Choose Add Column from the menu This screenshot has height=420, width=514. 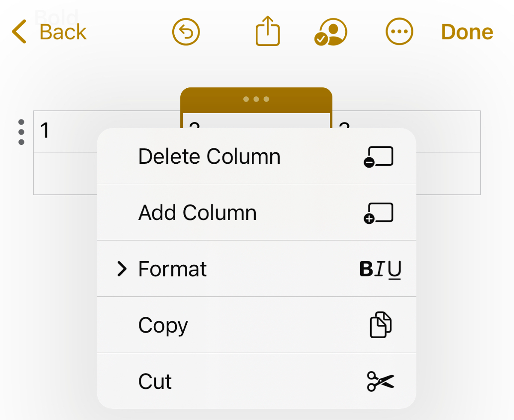tap(197, 213)
